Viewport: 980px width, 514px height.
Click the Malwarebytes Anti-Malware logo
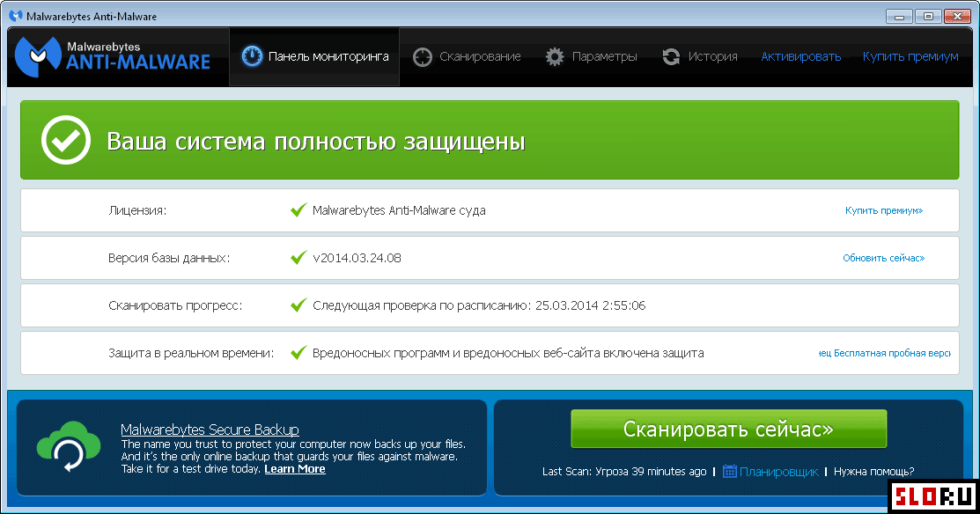[x=113, y=57]
